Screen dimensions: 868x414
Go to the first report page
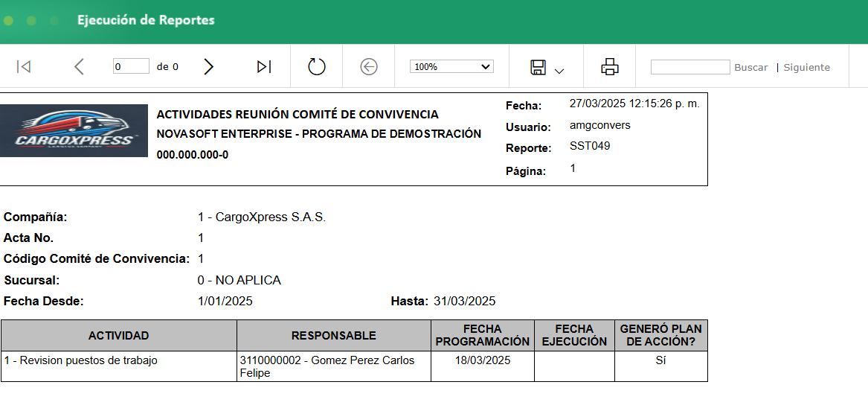point(23,66)
